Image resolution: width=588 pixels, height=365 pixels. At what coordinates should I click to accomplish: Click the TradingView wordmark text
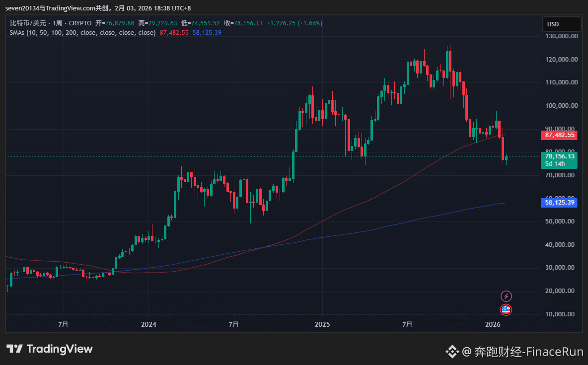tap(60, 349)
